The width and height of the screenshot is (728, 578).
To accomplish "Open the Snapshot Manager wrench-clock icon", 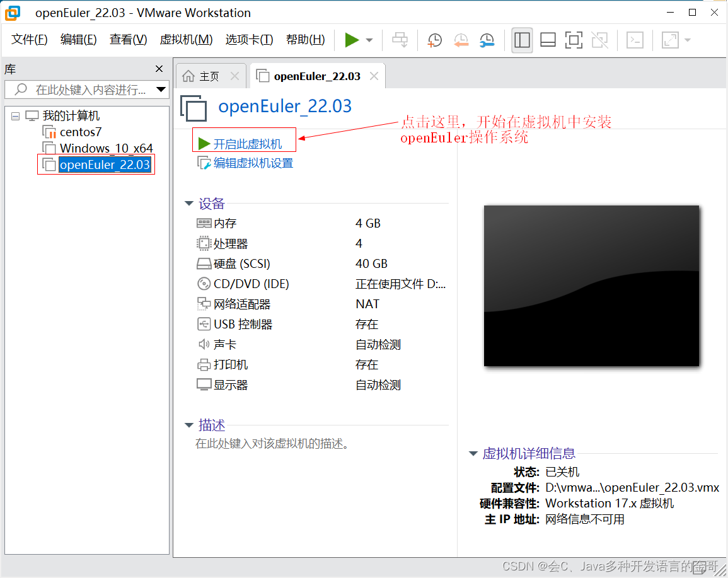I will 487,39.
